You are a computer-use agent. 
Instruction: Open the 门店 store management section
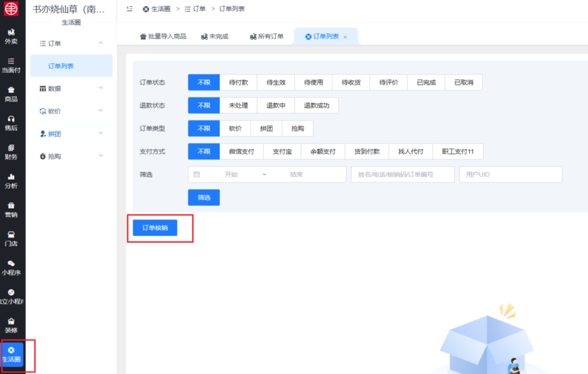coord(12,239)
